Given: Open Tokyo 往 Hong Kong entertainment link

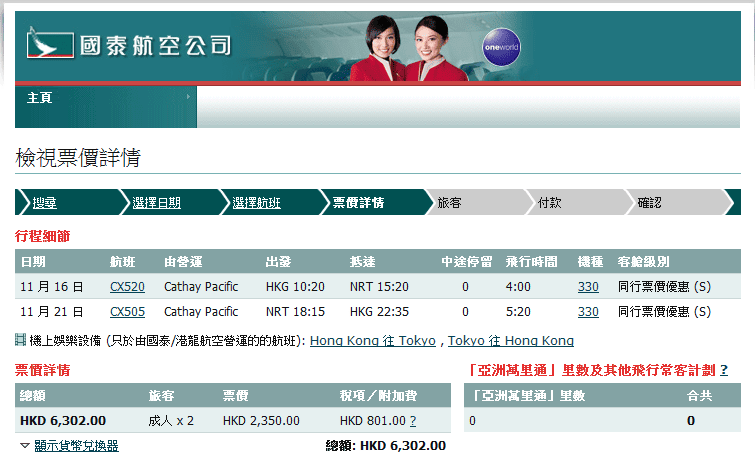Looking at the screenshot, I should click(x=510, y=341).
